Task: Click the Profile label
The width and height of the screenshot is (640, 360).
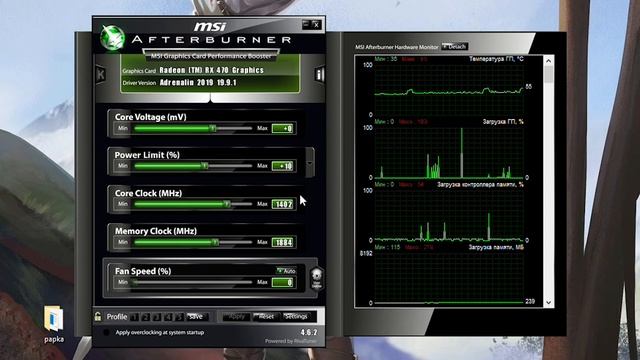Action: tap(117, 317)
